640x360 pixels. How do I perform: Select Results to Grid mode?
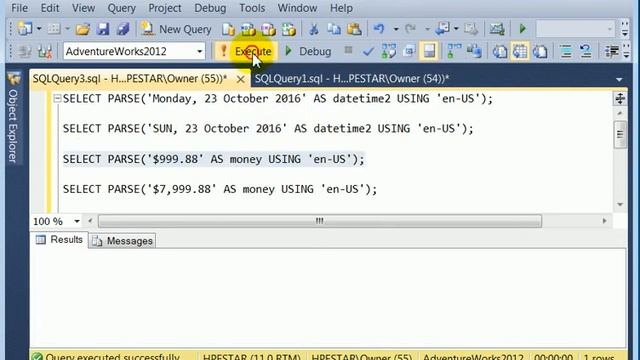[520, 51]
